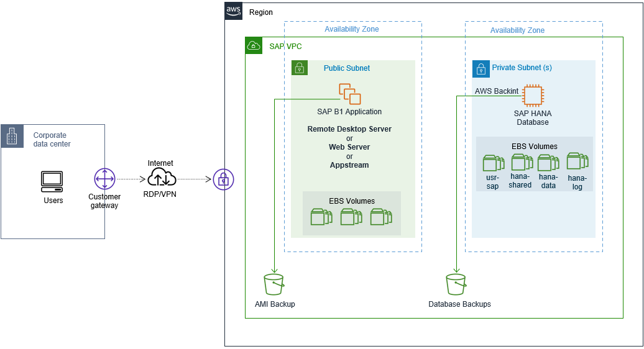Select the Public Subnet lock icon
The image size is (644, 349).
(x=300, y=68)
